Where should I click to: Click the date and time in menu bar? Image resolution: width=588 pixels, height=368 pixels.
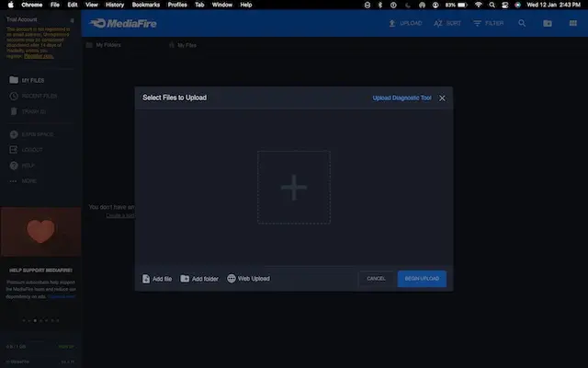(553, 5)
